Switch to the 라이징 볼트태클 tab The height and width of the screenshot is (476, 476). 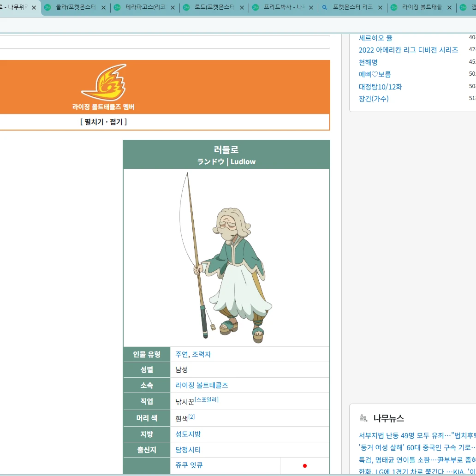click(x=422, y=7)
